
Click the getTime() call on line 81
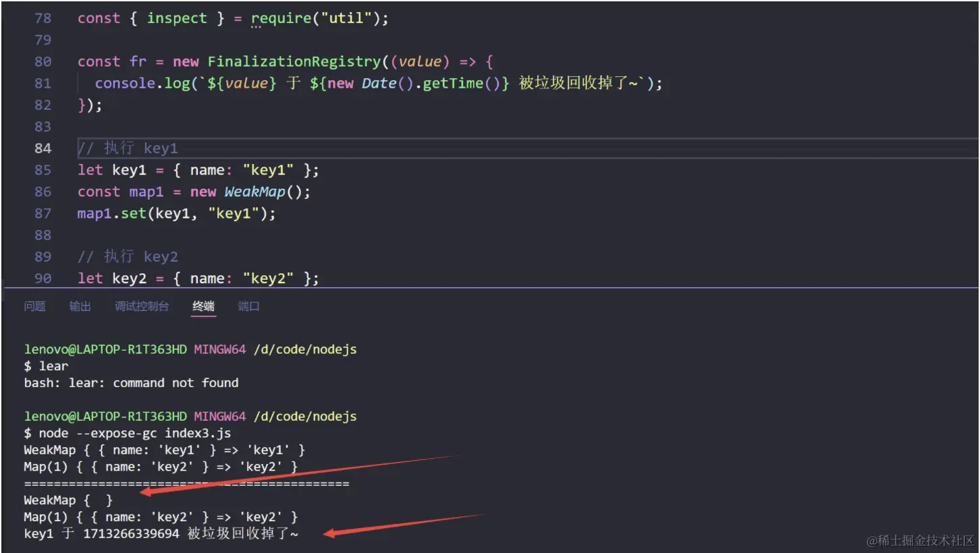[x=463, y=83]
